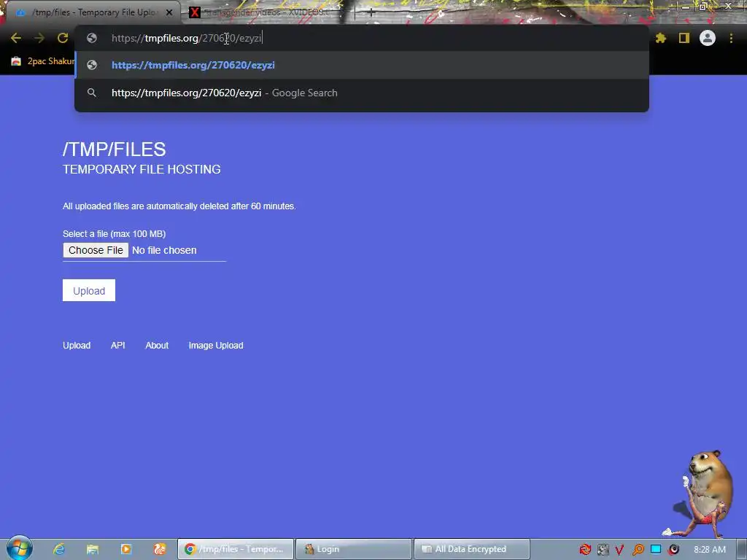This screenshot has height=560, width=747.
Task: Click the globe icon in the address bar
Action: click(x=92, y=38)
